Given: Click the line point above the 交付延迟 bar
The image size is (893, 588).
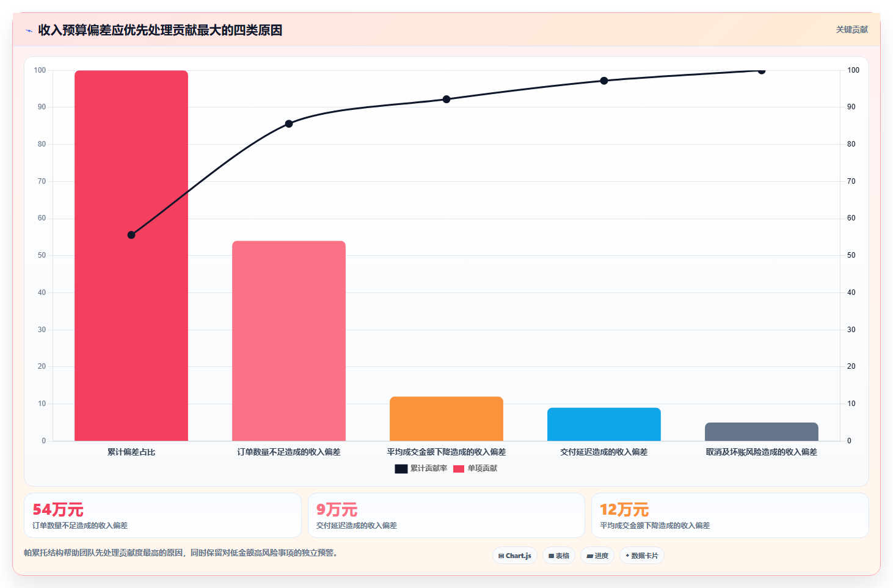Looking at the screenshot, I should (604, 81).
